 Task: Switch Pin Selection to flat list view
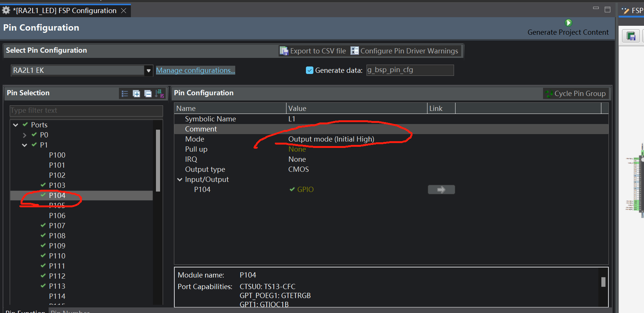(x=125, y=94)
